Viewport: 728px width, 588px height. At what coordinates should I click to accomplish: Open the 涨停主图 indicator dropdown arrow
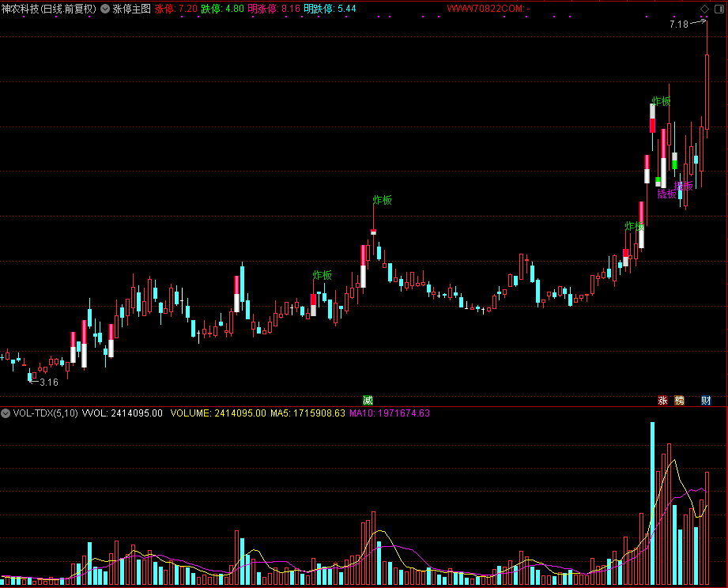click(105, 9)
